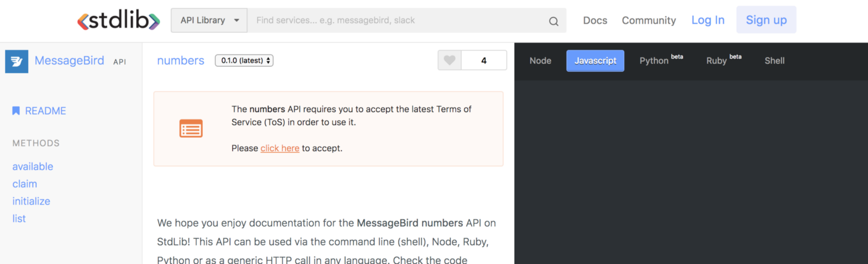
Task: Click the "click here" ToS link
Action: click(x=280, y=148)
